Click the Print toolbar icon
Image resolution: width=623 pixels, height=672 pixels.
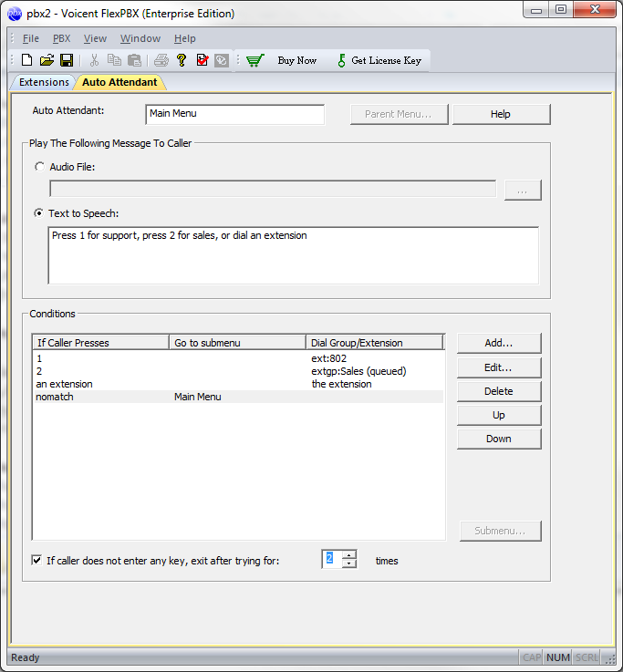pos(161,60)
